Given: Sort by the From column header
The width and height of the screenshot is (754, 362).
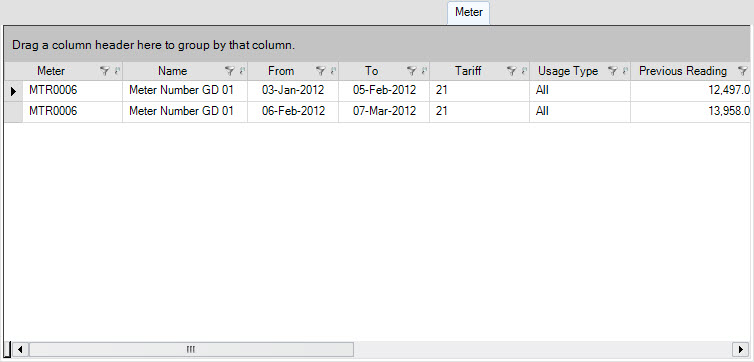Looking at the screenshot, I should [281, 71].
